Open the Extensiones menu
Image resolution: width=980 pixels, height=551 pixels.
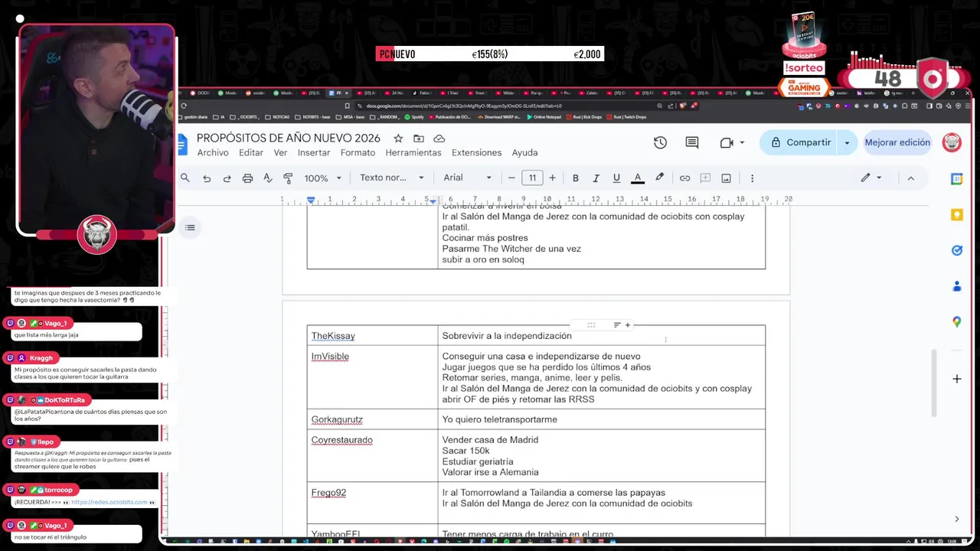476,152
